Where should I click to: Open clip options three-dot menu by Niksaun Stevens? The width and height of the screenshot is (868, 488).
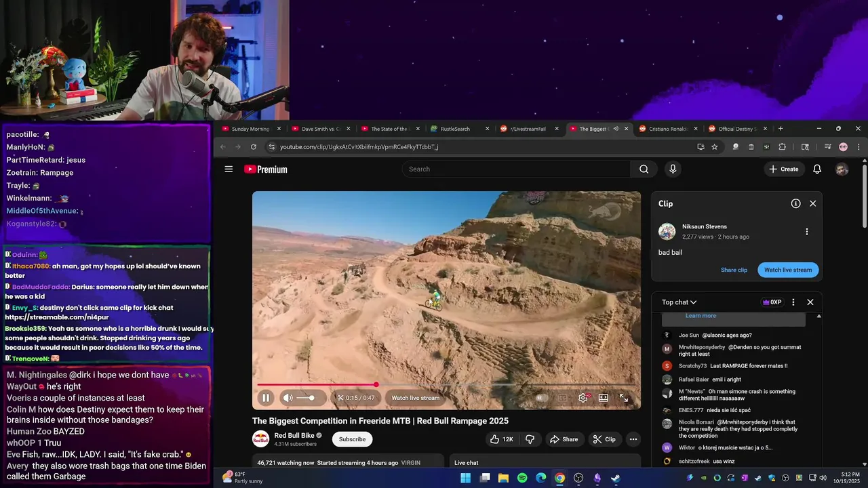[806, 232]
